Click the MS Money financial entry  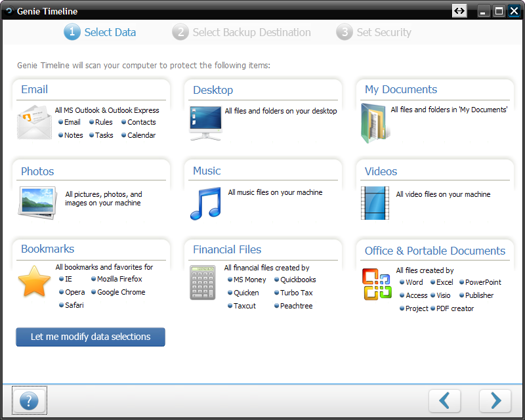(247, 280)
